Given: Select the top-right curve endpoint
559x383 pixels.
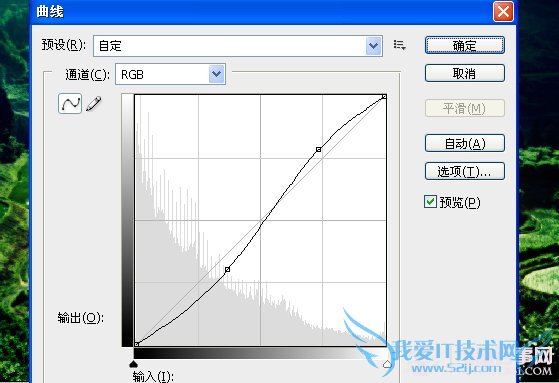Looking at the screenshot, I should pos(384,97).
